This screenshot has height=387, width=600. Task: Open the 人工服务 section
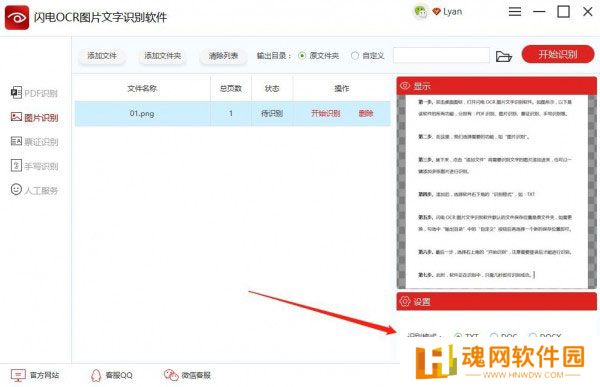(x=34, y=190)
